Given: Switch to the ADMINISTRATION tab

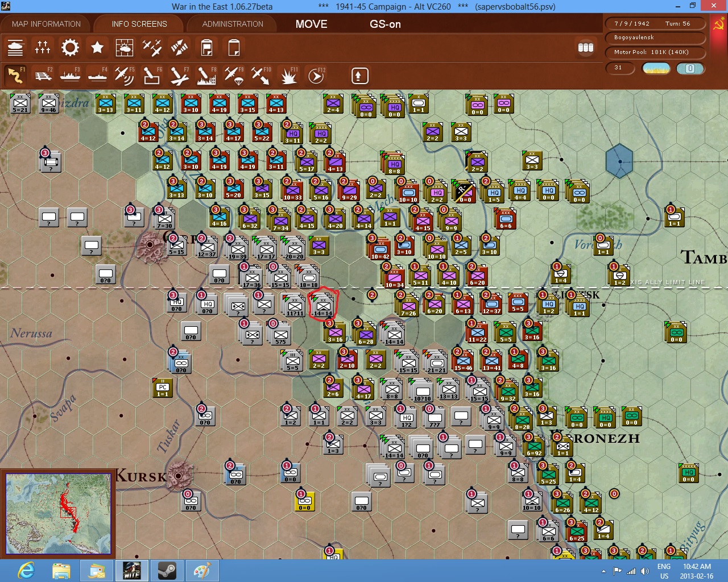Looking at the screenshot, I should coord(233,24).
